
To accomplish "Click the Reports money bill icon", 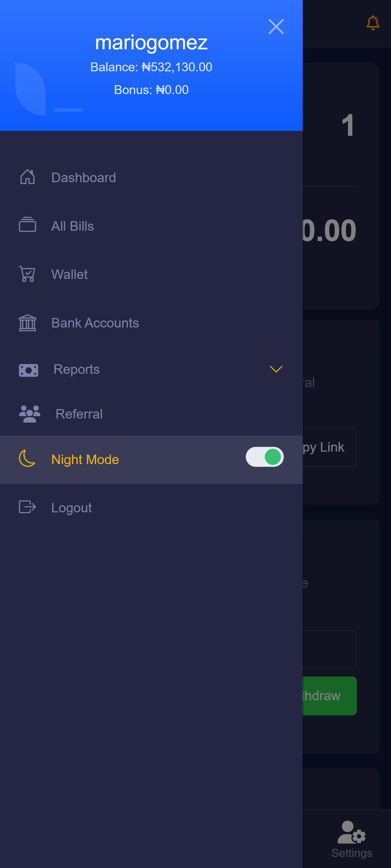I will [x=29, y=370].
